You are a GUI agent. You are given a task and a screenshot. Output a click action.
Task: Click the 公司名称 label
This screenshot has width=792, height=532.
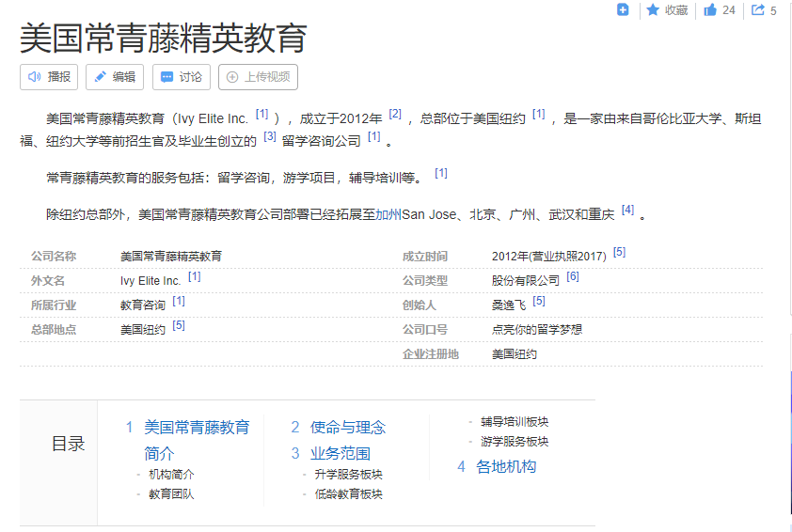pos(54,257)
